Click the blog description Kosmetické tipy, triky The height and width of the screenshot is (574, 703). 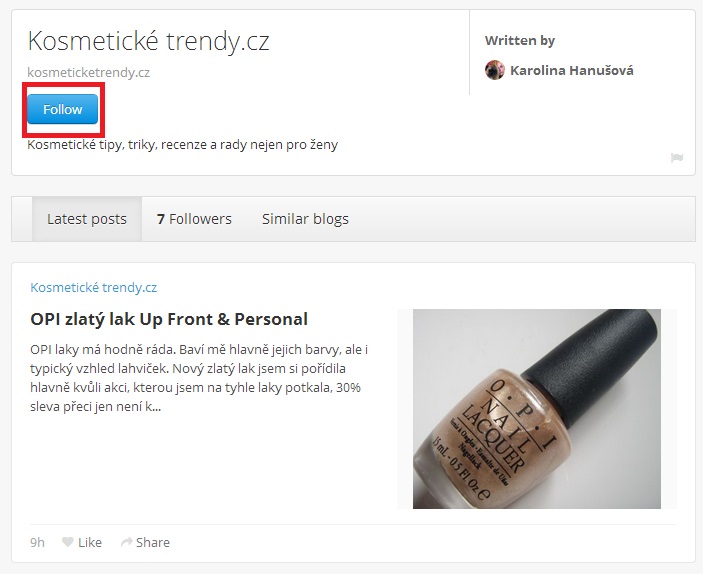pyautogui.click(x=183, y=144)
